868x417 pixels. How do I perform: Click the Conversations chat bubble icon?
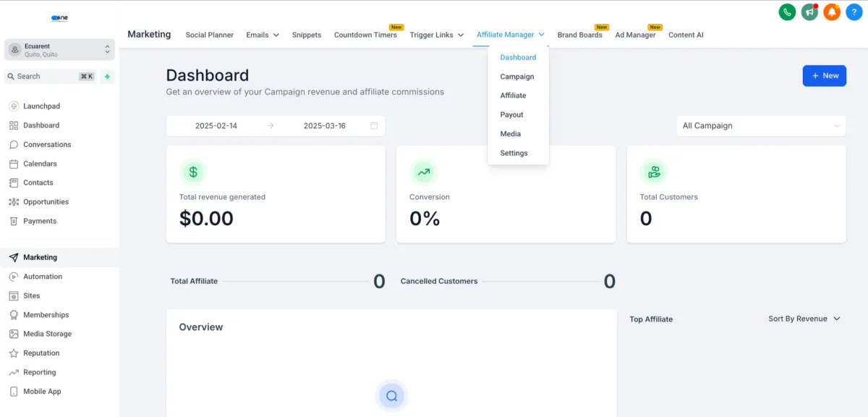(14, 144)
